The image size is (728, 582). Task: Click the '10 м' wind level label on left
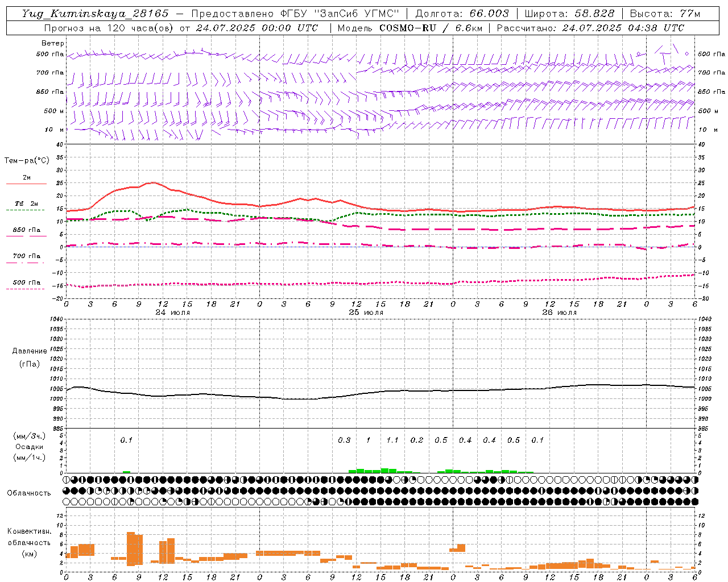(54, 130)
